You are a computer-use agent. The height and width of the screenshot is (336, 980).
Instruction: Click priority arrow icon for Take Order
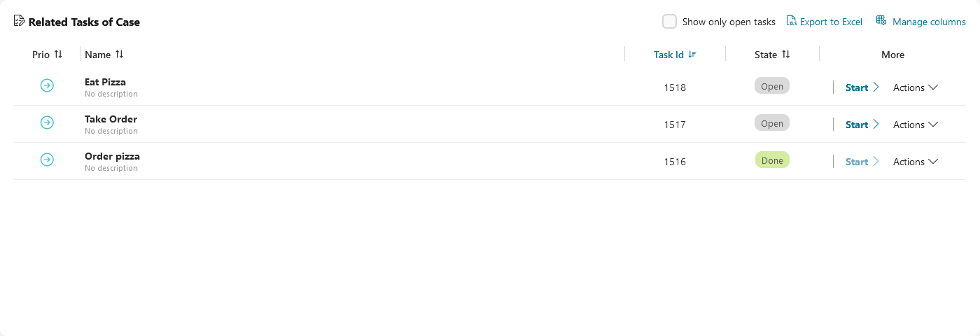point(47,122)
